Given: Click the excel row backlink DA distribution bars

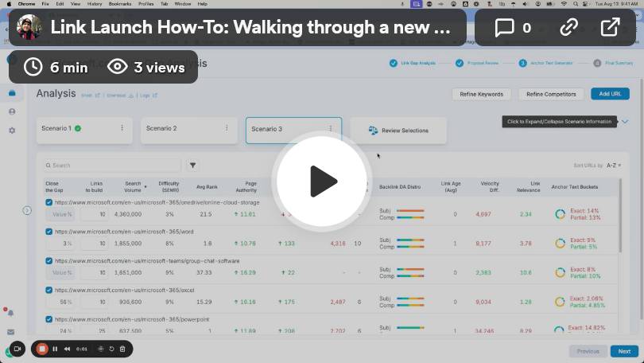Looking at the screenshot, I should click(x=410, y=302).
